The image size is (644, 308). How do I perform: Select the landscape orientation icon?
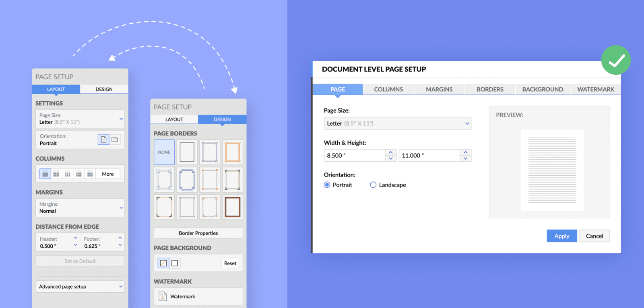click(x=115, y=140)
